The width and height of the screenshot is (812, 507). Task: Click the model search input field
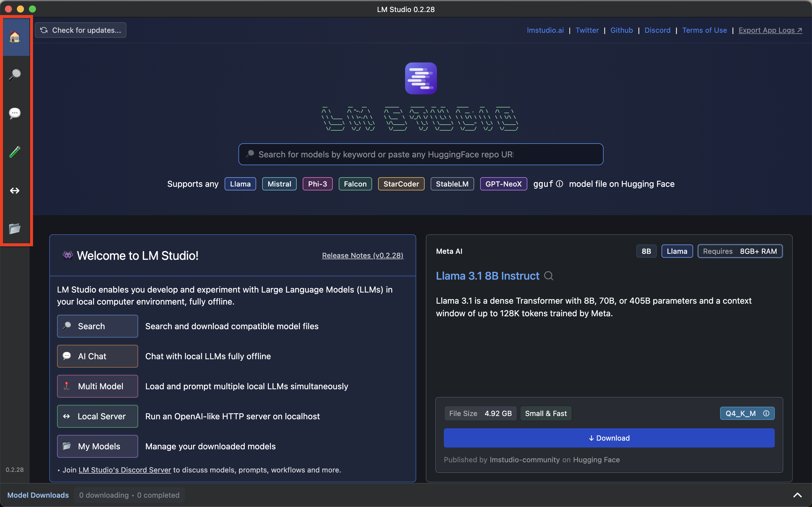[421, 154]
